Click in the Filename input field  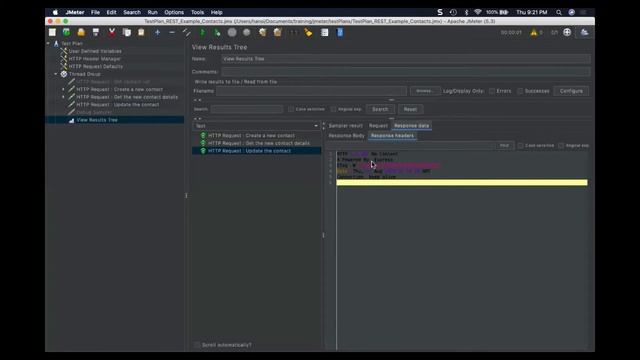coord(311,91)
